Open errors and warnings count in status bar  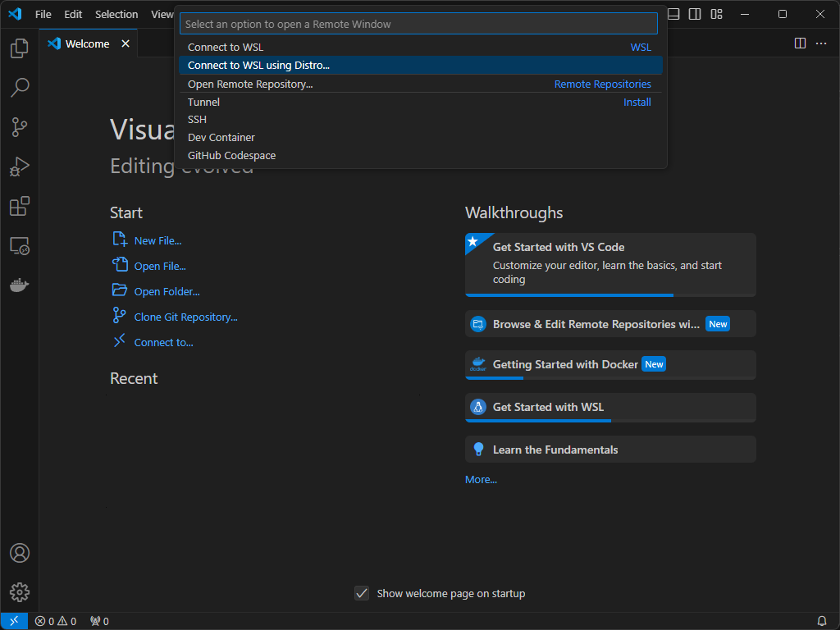pyautogui.click(x=56, y=621)
